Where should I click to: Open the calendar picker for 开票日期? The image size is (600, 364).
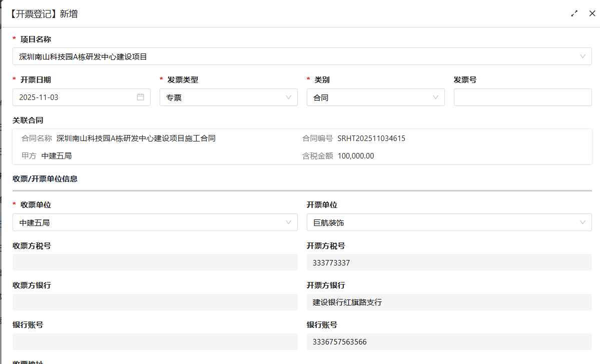140,97
